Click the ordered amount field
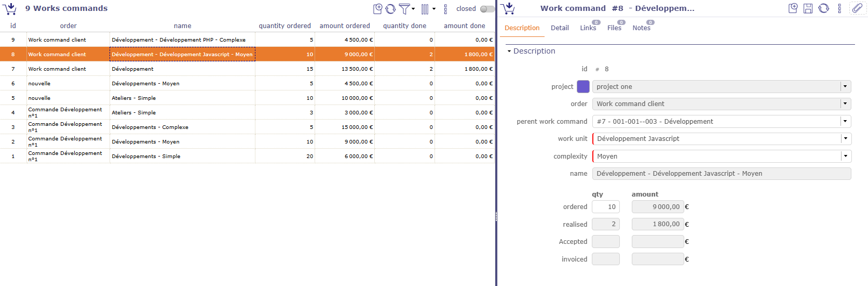 point(658,207)
